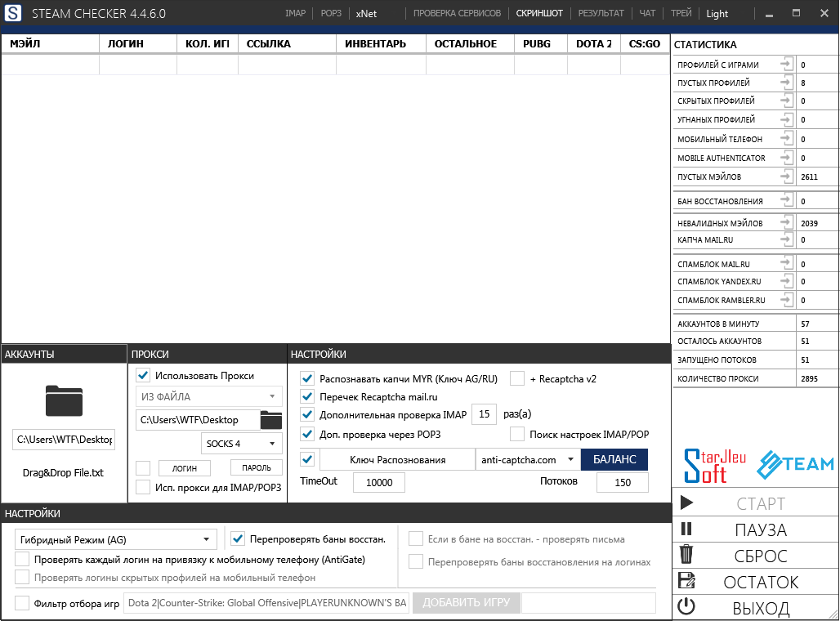The image size is (840, 621).
Task: Open the Гибридный Режим (AG) dropdown
Action: (116, 539)
